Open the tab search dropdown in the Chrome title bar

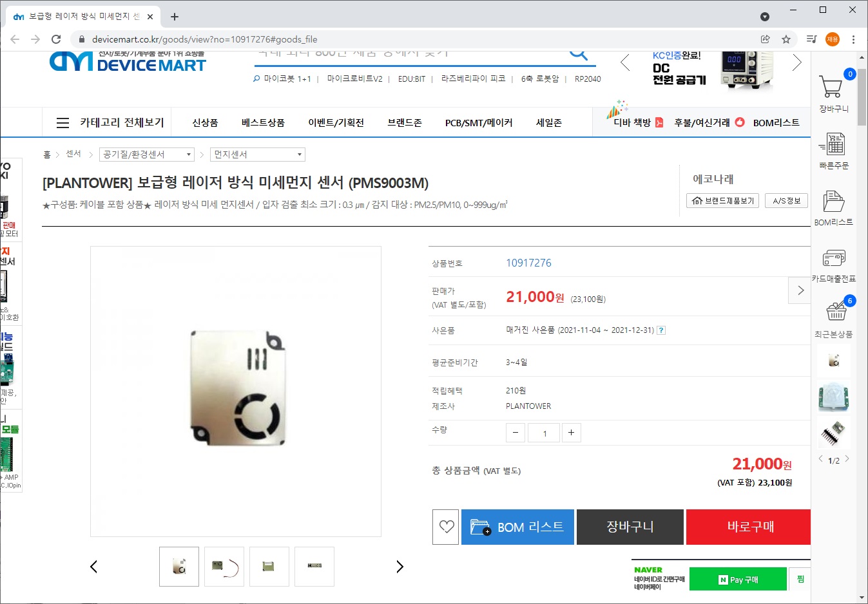[765, 17]
